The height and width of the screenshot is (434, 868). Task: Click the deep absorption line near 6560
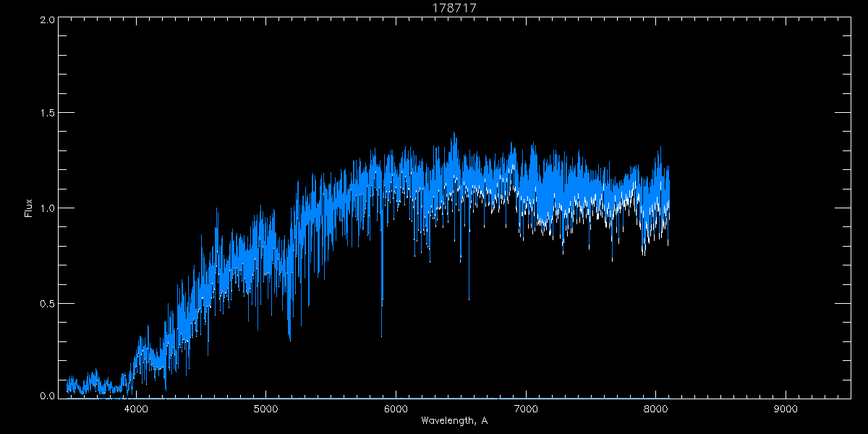click(x=469, y=297)
